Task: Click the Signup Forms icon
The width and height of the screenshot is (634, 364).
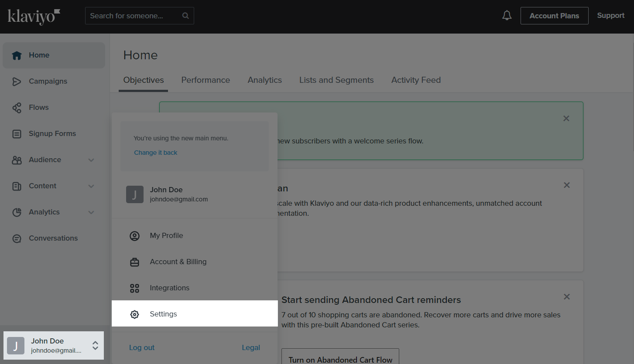Action: (17, 134)
